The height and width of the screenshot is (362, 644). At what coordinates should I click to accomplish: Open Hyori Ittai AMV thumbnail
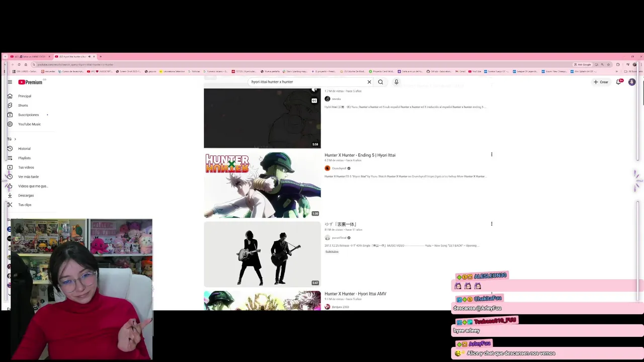coord(262,301)
